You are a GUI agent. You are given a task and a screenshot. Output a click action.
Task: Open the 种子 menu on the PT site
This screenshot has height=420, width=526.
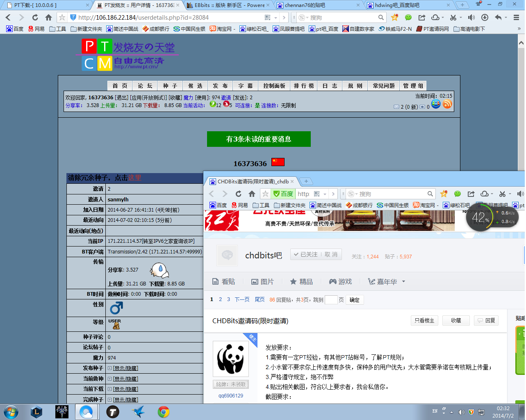(x=170, y=86)
